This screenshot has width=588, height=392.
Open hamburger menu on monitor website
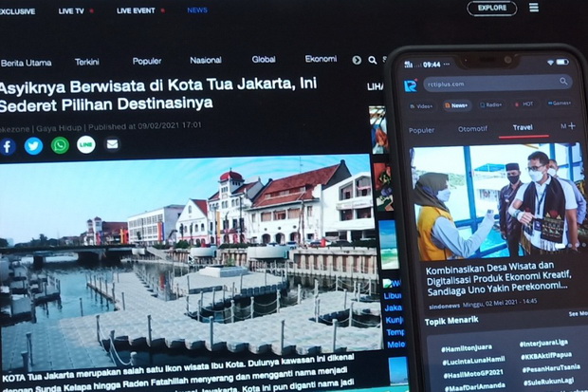pyautogui.click(x=534, y=8)
